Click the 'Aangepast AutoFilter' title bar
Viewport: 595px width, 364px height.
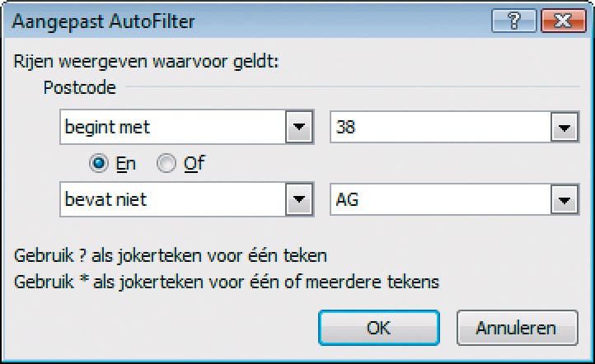(247, 20)
